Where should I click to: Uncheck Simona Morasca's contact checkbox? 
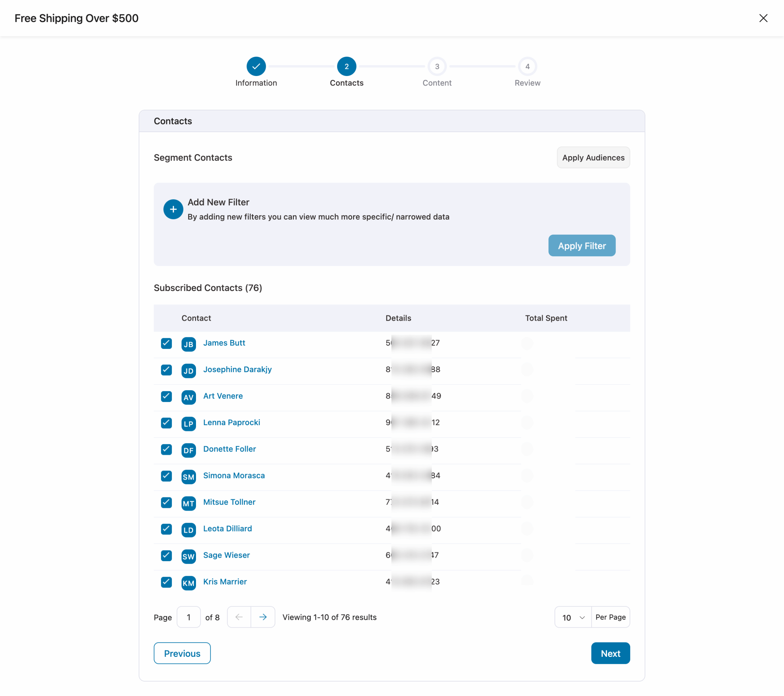(x=166, y=476)
